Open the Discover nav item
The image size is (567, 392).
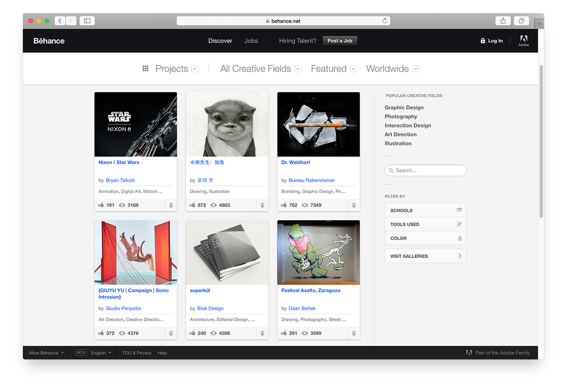coord(220,41)
